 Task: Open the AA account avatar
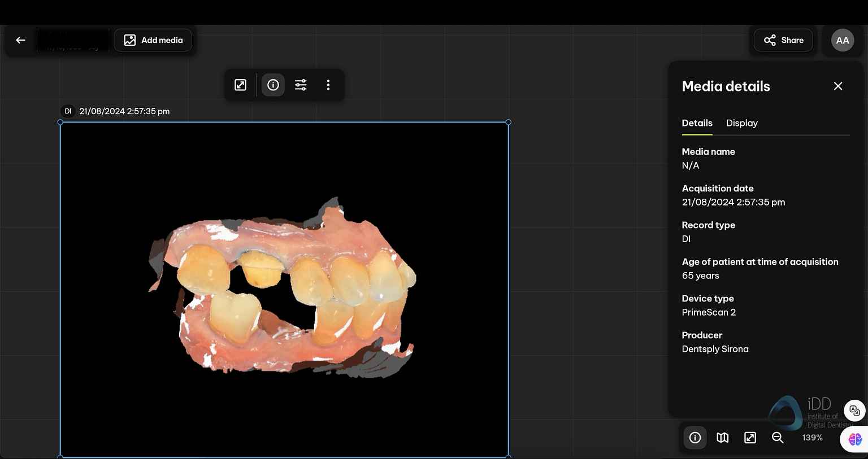[x=843, y=40]
